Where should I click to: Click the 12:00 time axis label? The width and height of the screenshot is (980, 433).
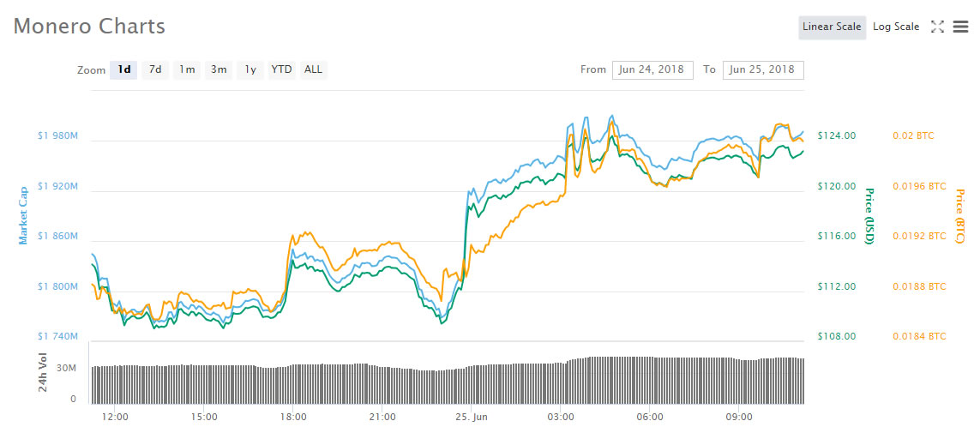pos(116,416)
